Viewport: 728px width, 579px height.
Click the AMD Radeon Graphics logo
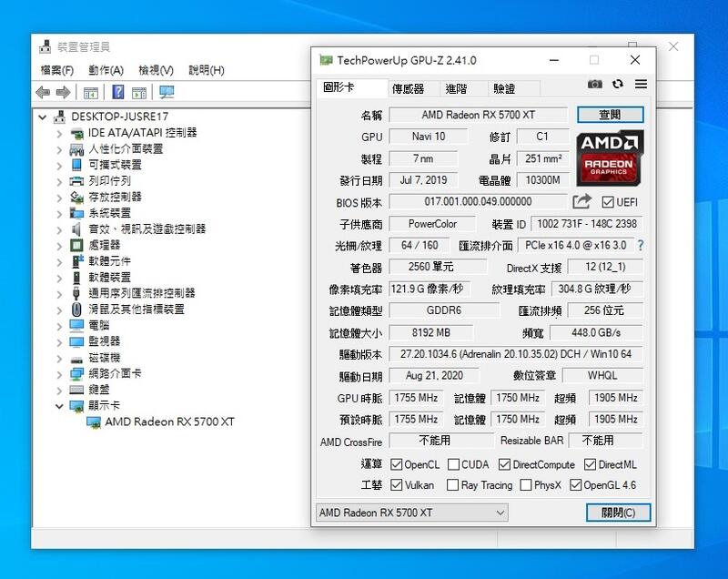[x=610, y=158]
